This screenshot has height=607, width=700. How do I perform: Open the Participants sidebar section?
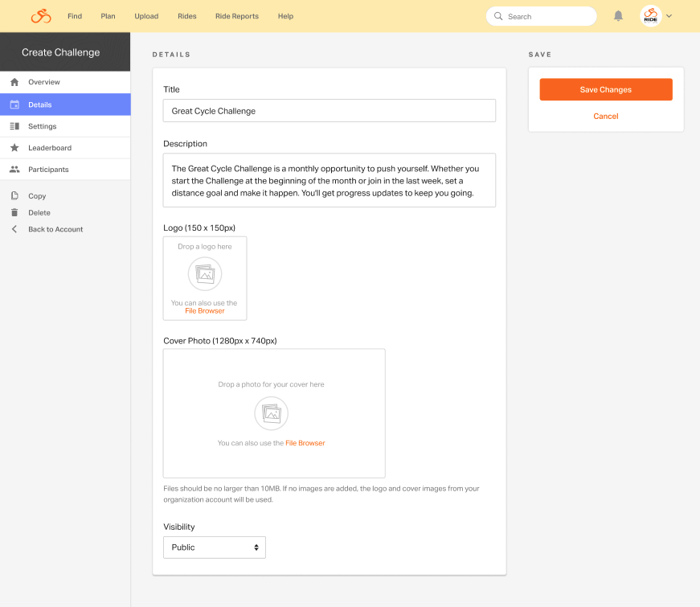tap(65, 170)
